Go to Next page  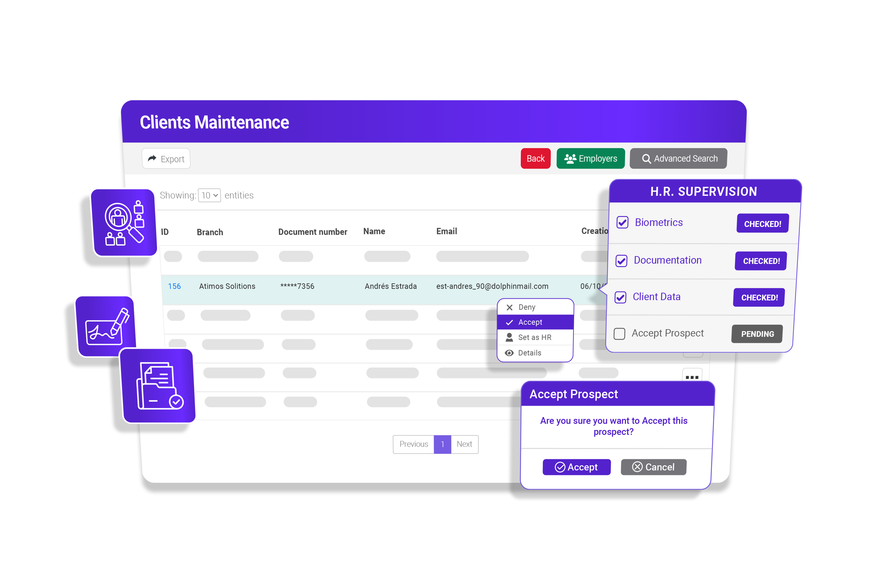(464, 444)
